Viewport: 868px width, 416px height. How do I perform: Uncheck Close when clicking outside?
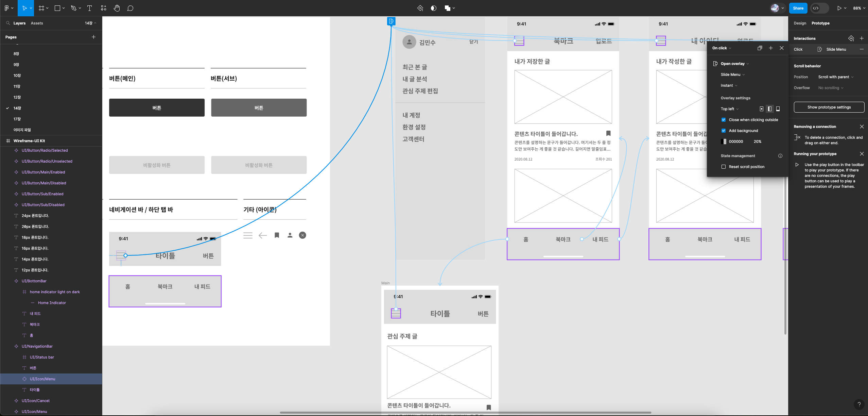point(724,120)
